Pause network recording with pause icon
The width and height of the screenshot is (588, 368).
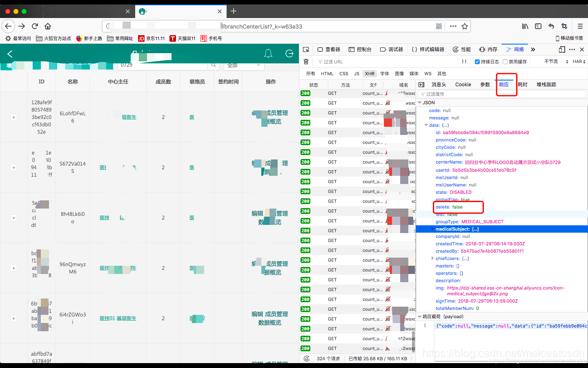coord(464,62)
